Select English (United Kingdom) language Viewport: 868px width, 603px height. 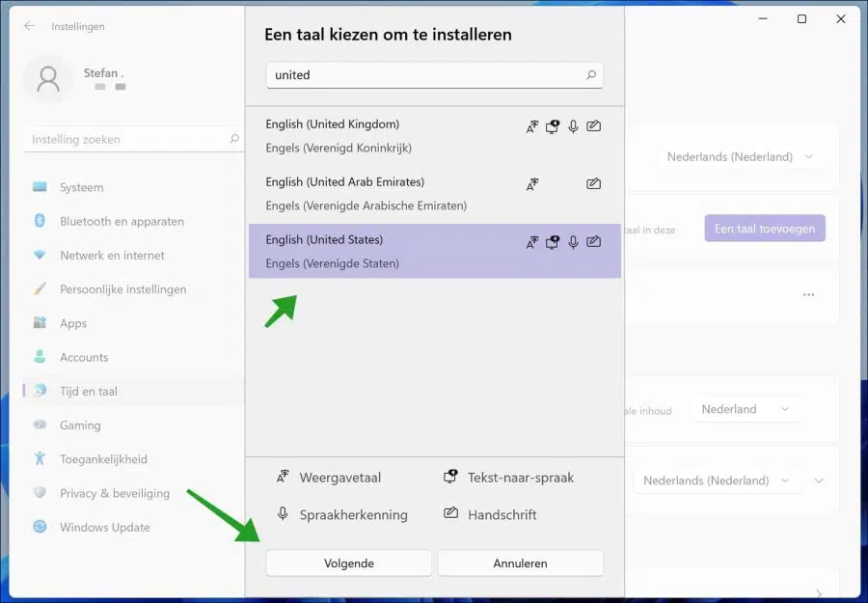coord(435,136)
